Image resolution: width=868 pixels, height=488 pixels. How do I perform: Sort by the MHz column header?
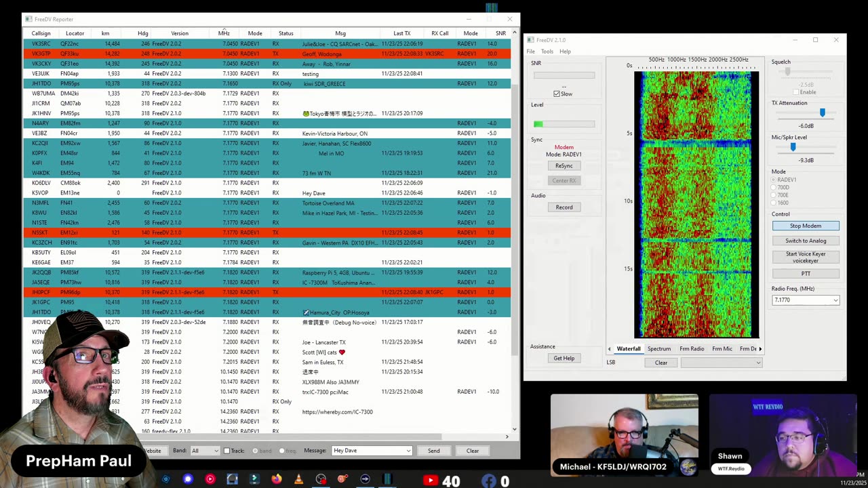224,33
